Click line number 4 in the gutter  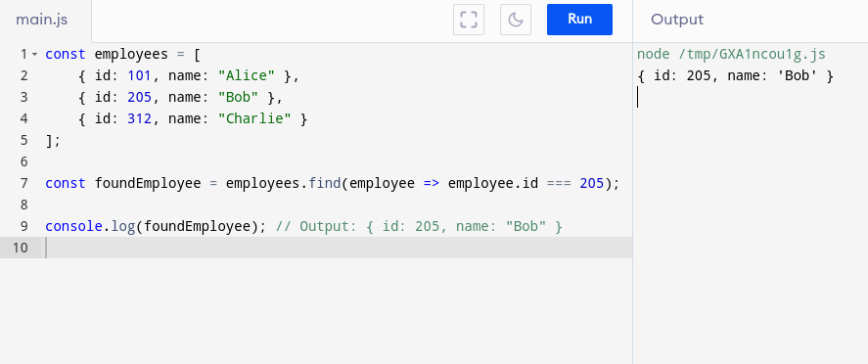coord(23,119)
